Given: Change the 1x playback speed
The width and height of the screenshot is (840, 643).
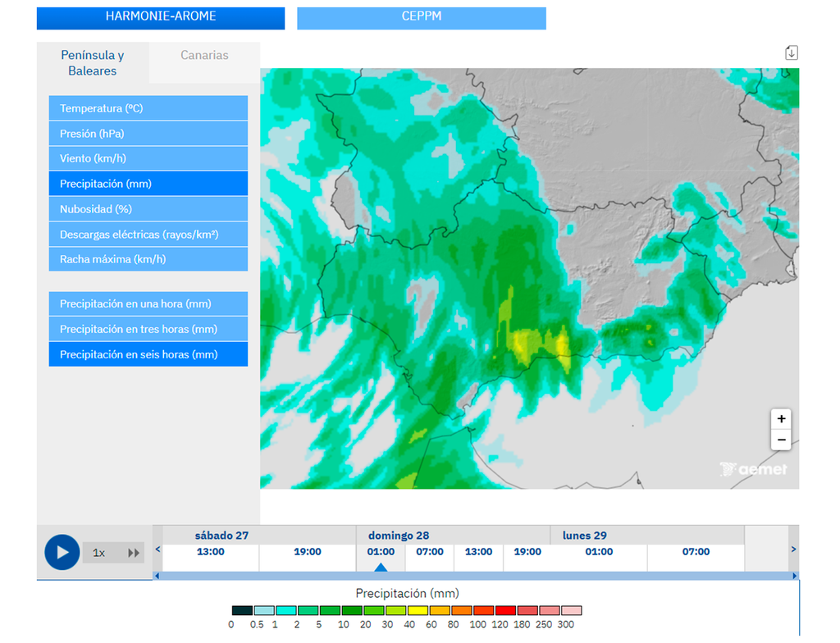Looking at the screenshot, I should pyautogui.click(x=99, y=553).
